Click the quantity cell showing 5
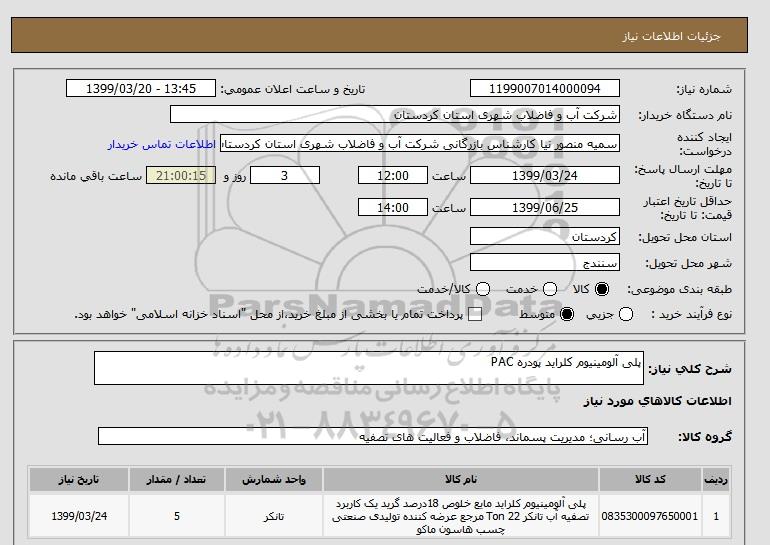The image size is (770, 545). (x=176, y=517)
